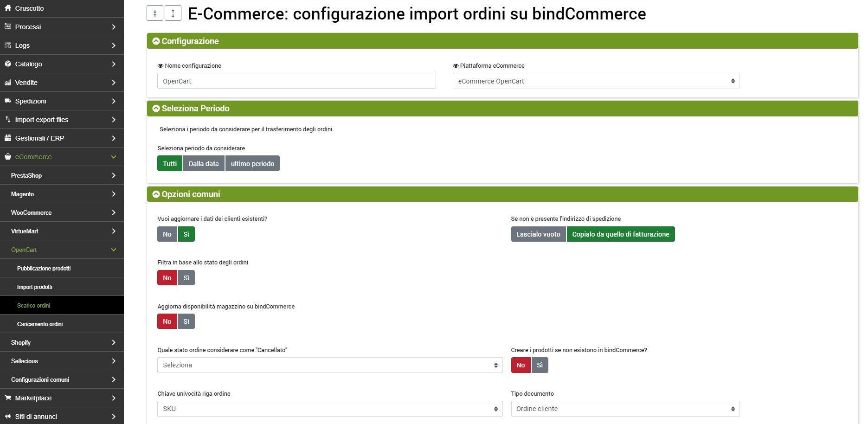
Task: Select Sì for updating existing customer data
Action: (186, 234)
